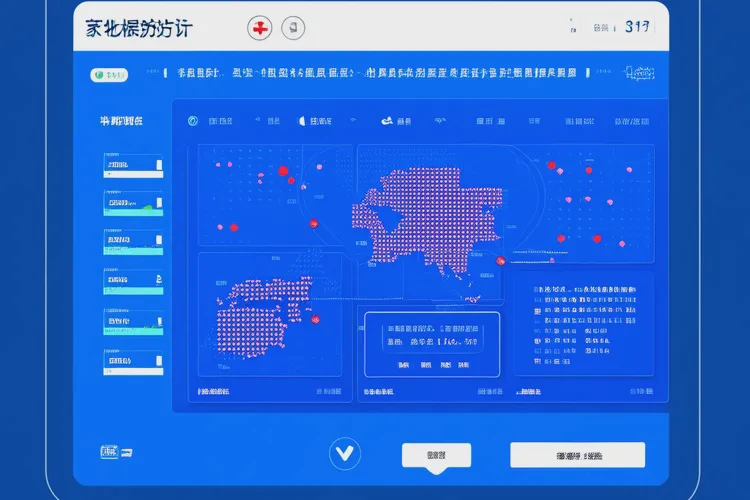Click the red cross icon in header
Image resolution: width=750 pixels, height=500 pixels.
pyautogui.click(x=260, y=28)
